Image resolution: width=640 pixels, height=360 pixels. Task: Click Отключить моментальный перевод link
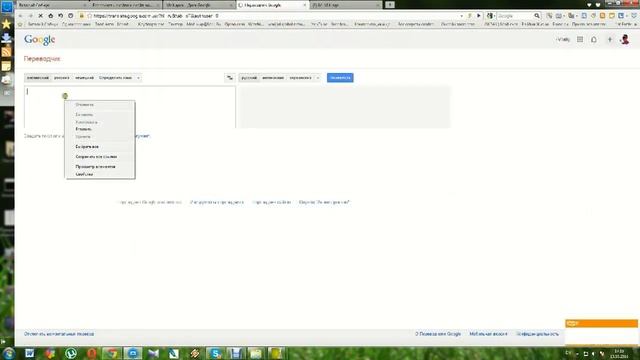tap(59, 334)
